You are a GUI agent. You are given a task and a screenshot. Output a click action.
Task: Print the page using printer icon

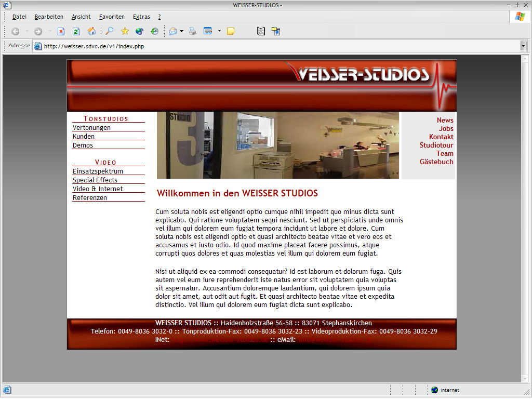193,31
